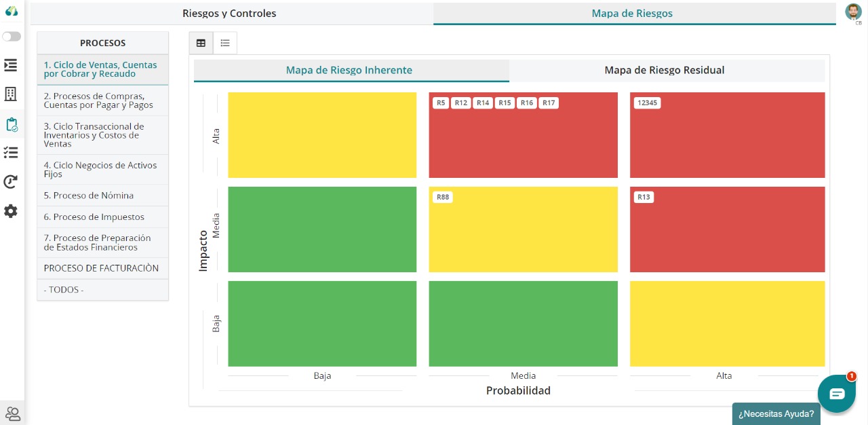Image resolution: width=868 pixels, height=425 pixels.
Task: Open the Mapa de Riesgo Residual tab
Action: 665,70
